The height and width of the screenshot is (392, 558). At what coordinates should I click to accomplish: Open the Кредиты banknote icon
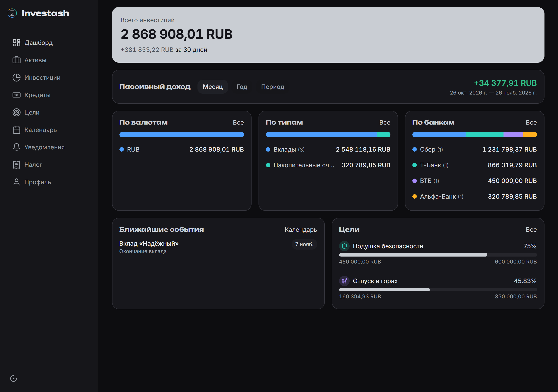16,95
